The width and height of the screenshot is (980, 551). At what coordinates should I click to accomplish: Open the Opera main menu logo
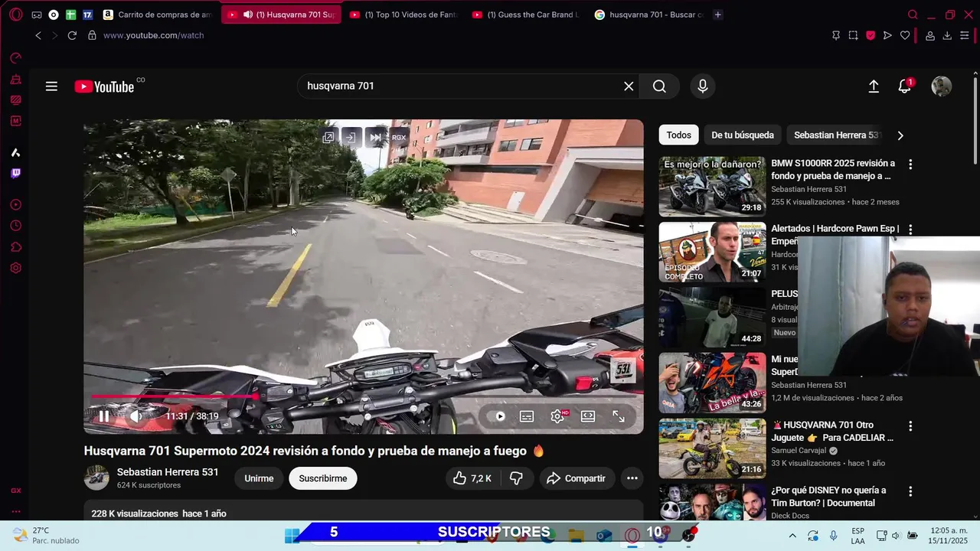click(15, 15)
